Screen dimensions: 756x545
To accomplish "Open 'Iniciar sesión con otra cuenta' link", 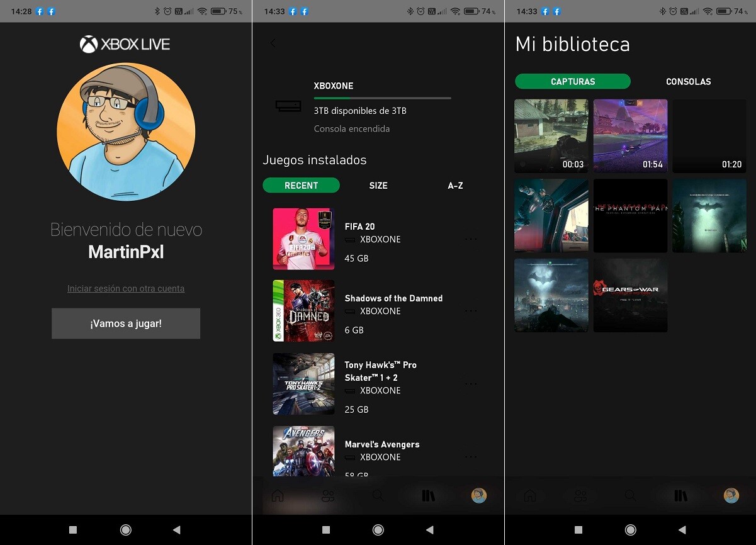I will pyautogui.click(x=125, y=288).
